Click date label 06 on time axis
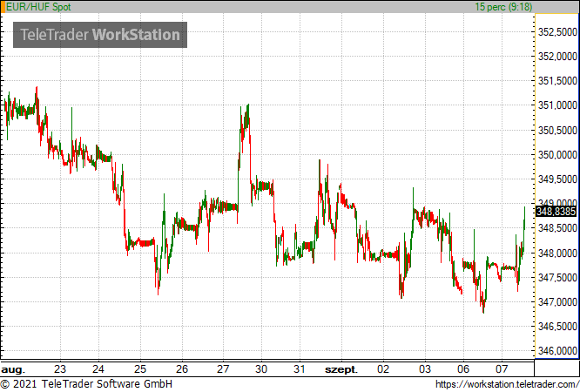580x392 pixels. click(x=463, y=369)
